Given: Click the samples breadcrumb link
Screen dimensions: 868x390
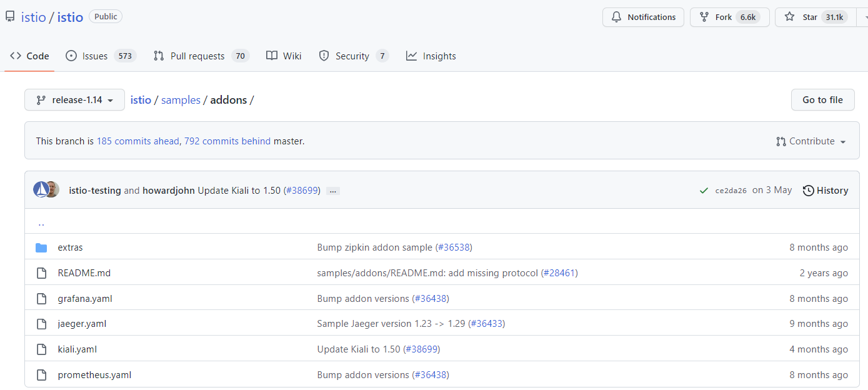Looking at the screenshot, I should (181, 100).
